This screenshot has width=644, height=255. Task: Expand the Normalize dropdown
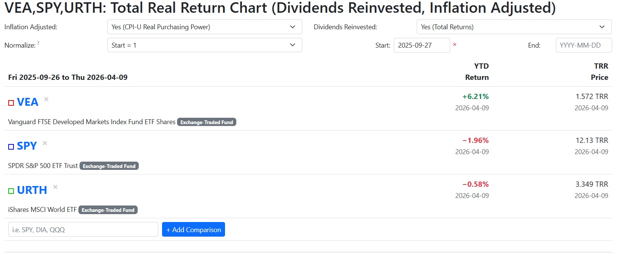204,45
